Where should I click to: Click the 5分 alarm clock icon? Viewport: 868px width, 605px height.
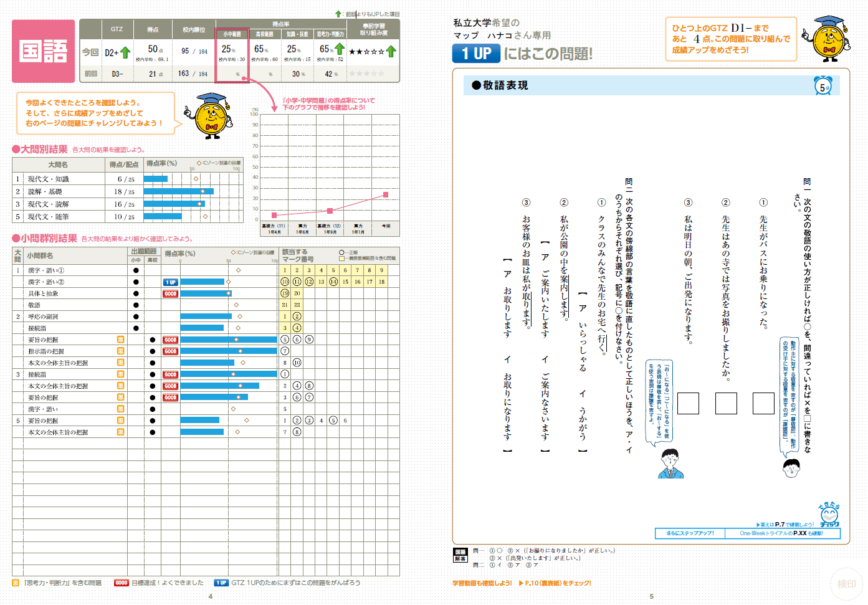coord(823,86)
